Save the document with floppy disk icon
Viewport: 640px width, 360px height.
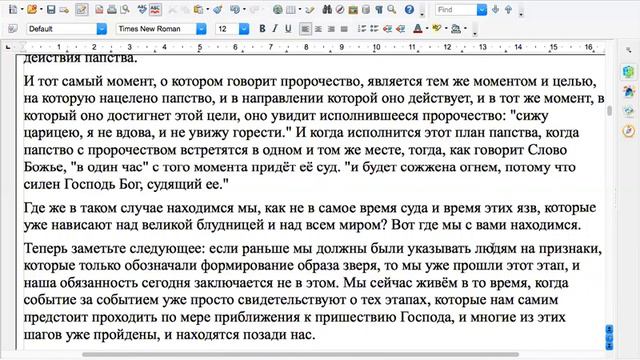[51, 9]
